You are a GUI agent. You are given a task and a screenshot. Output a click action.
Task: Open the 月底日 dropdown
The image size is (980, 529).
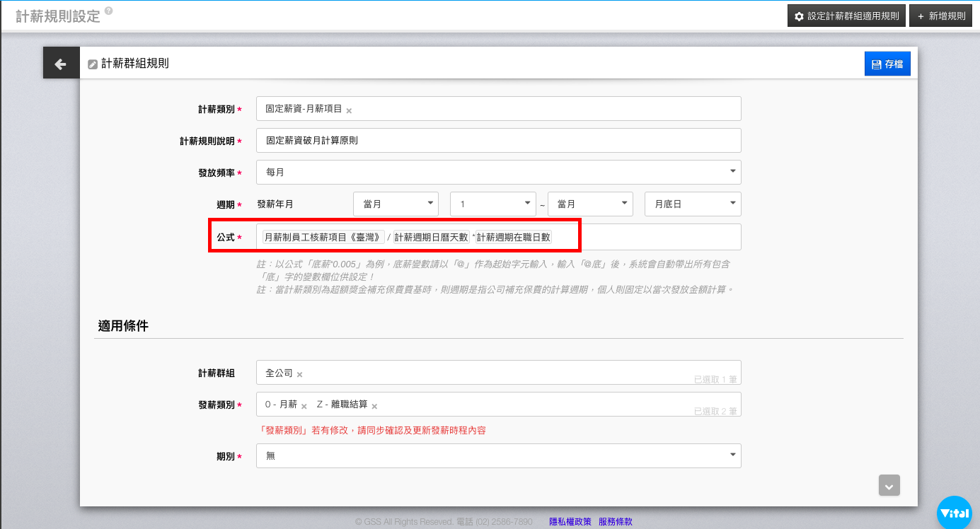pos(692,204)
